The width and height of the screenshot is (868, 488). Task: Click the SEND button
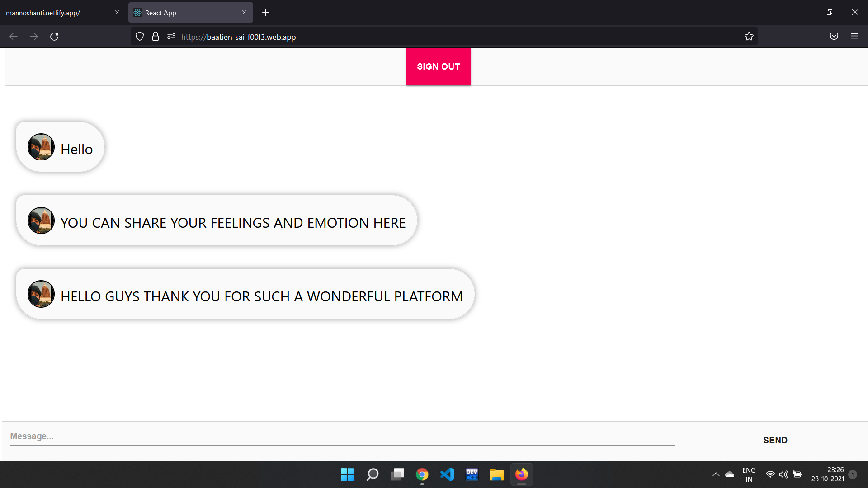pyautogui.click(x=775, y=440)
